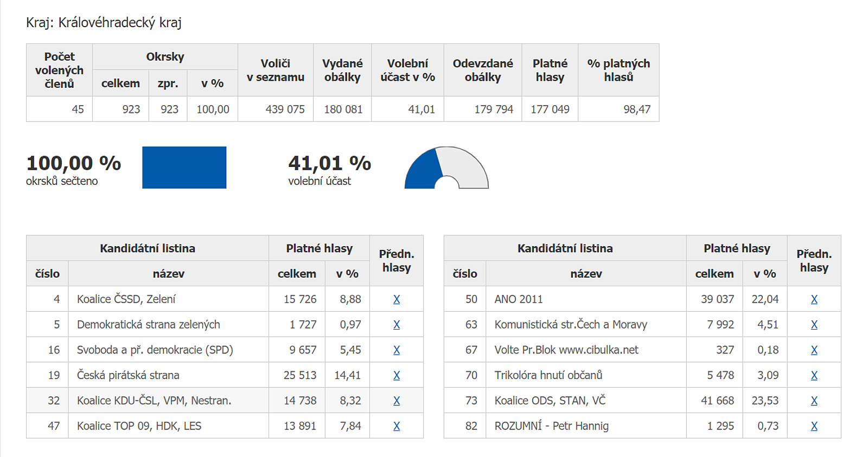This screenshot has width=868, height=457.
Task: Open X link for Volte Pr.Blok www.cibulka.net
Action: (814, 350)
